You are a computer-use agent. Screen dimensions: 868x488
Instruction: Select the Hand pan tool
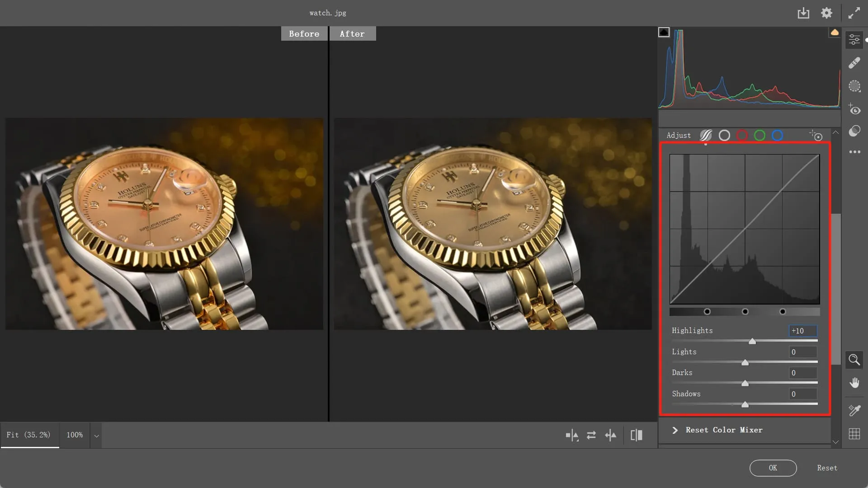[854, 383]
